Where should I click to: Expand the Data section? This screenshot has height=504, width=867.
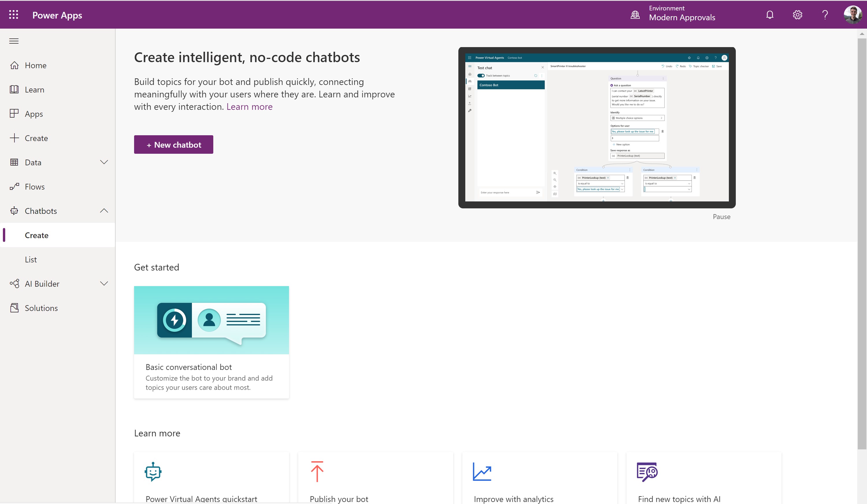(x=104, y=162)
